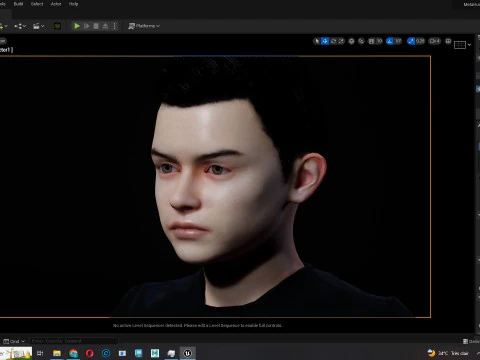Open the Select menu
Image resolution: width=480 pixels, height=360 pixels.
point(37,4)
